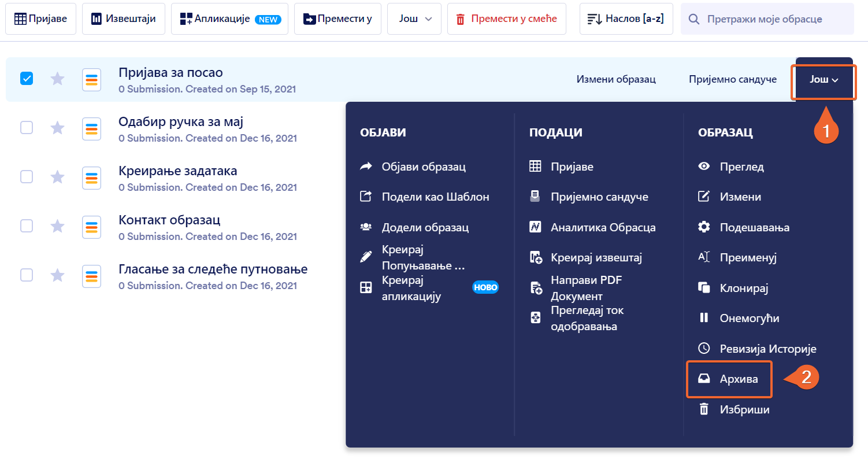Image resolution: width=868 pixels, height=462 pixels.
Task: Click Премести у folder button
Action: [337, 19]
